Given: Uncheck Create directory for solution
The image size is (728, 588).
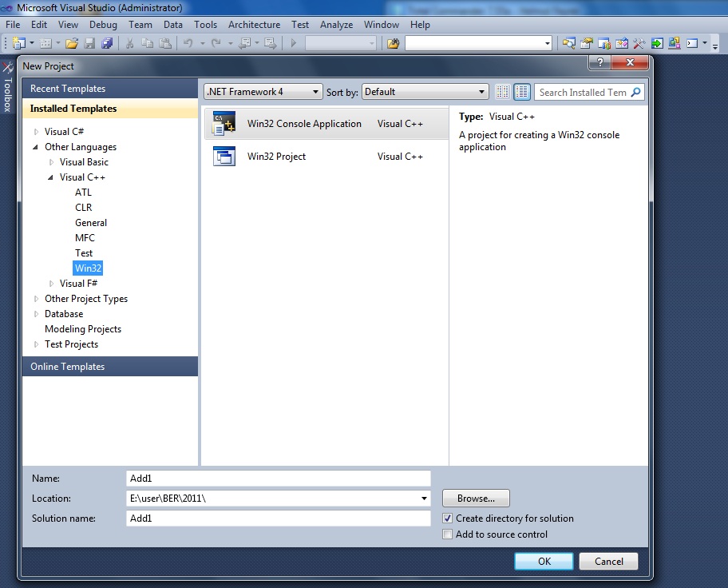Looking at the screenshot, I should point(447,518).
